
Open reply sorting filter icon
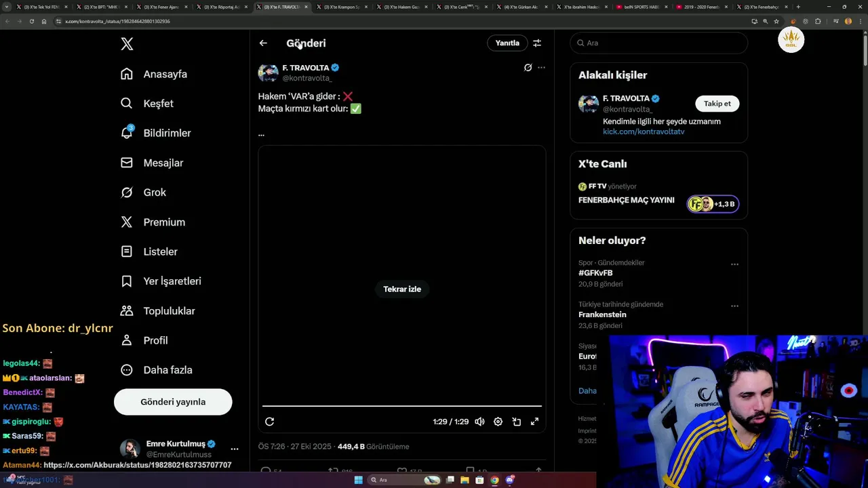pos(537,43)
